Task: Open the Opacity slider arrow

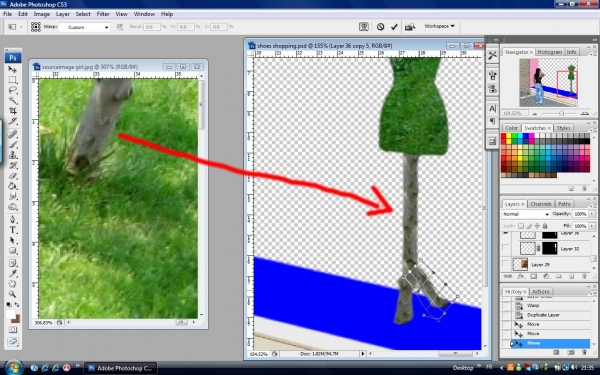Action: (x=592, y=214)
